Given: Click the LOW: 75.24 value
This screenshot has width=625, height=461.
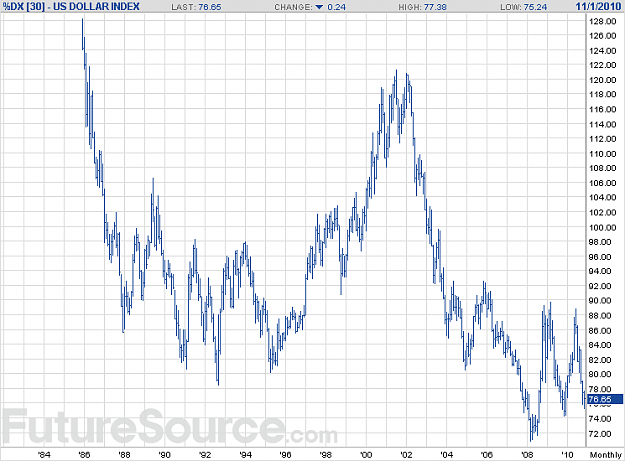Looking at the screenshot, I should (x=523, y=7).
